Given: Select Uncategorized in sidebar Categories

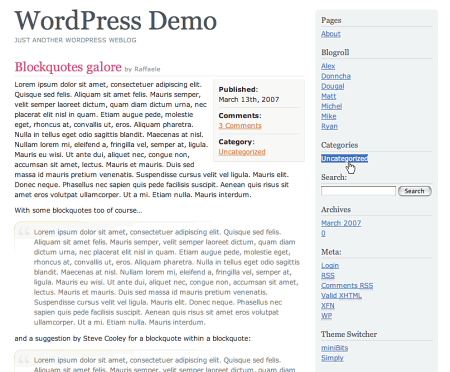Looking at the screenshot, I should coord(344,158).
